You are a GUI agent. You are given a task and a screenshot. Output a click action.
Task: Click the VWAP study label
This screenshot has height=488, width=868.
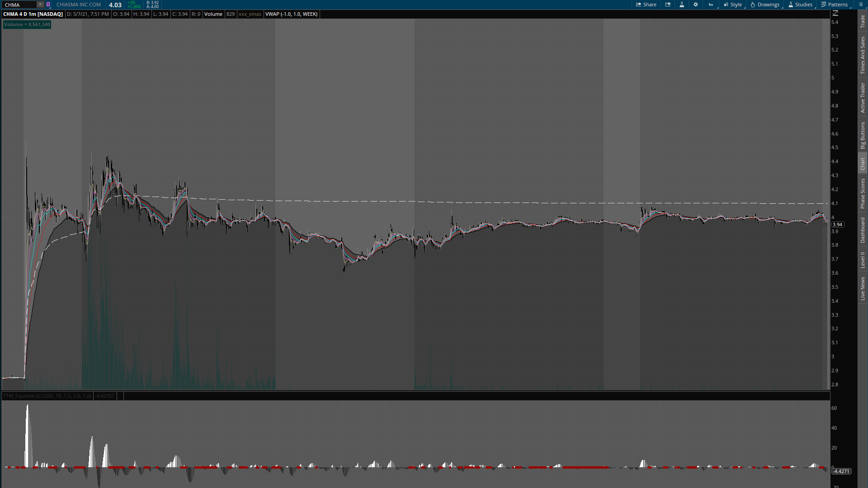[291, 14]
